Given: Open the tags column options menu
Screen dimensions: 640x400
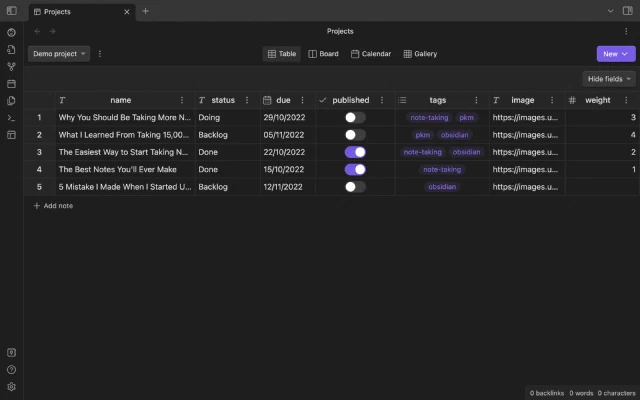Looking at the screenshot, I should click(476, 100).
